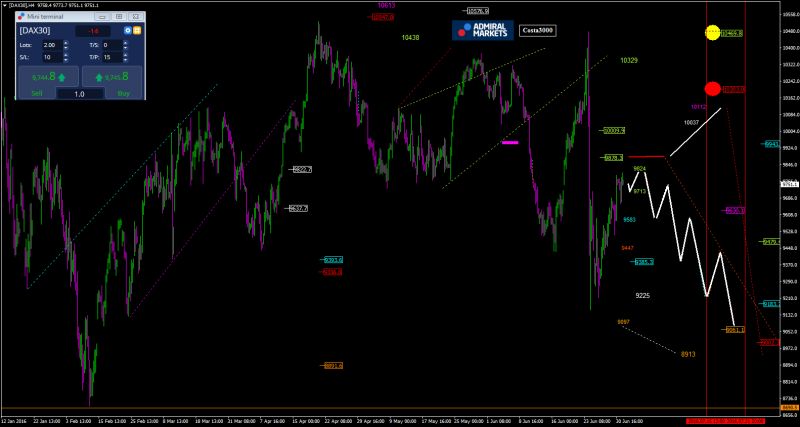Click the yellow grid icon in Mini terminal

click(137, 31)
